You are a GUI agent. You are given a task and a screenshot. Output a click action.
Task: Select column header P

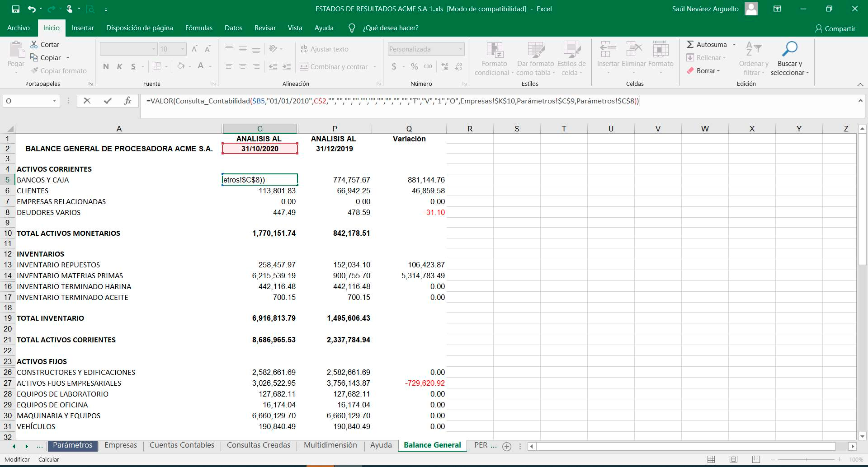[x=335, y=129]
